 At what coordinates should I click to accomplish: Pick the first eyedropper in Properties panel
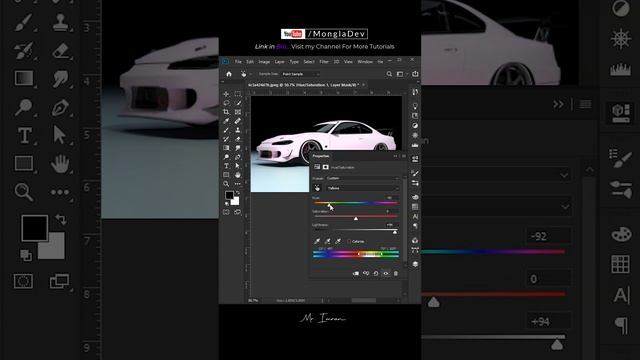(x=317, y=241)
